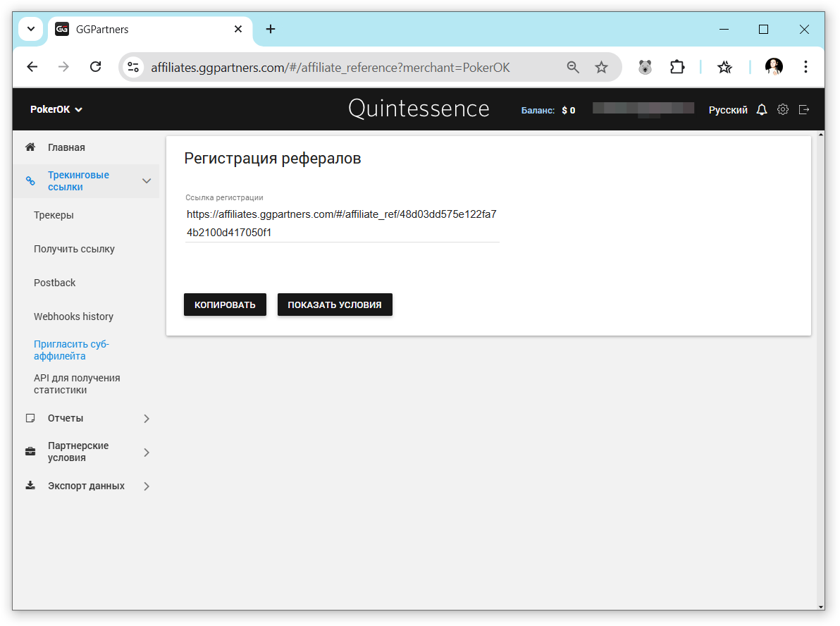Click the home icon beside Главная
The image size is (840, 626).
30,147
